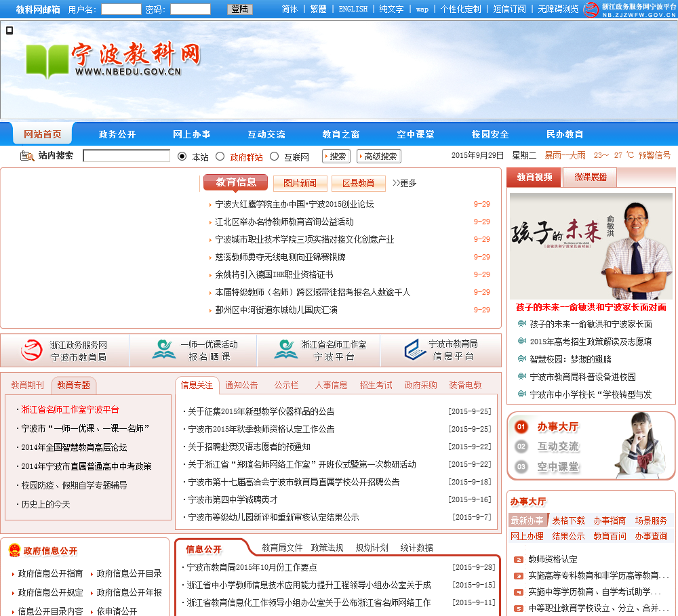Open 政府信息公开指南 link
Screen dimensions: 678x616
click(x=50, y=573)
